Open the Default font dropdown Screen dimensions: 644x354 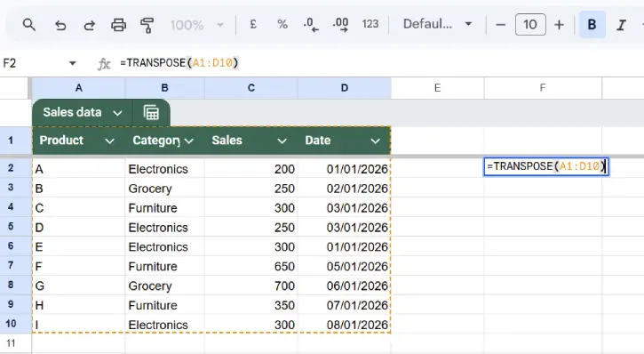pos(437,24)
